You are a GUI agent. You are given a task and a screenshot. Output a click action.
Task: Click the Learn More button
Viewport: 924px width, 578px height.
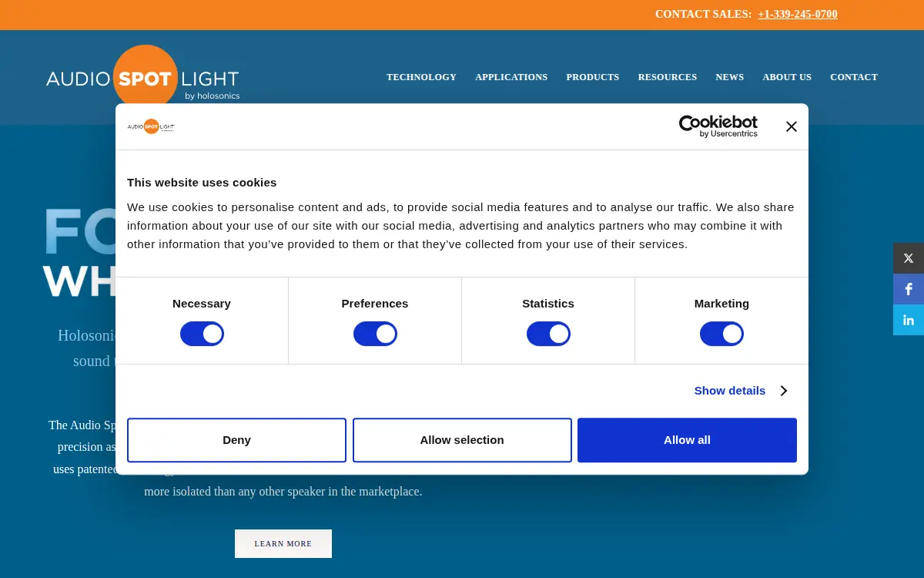(283, 543)
